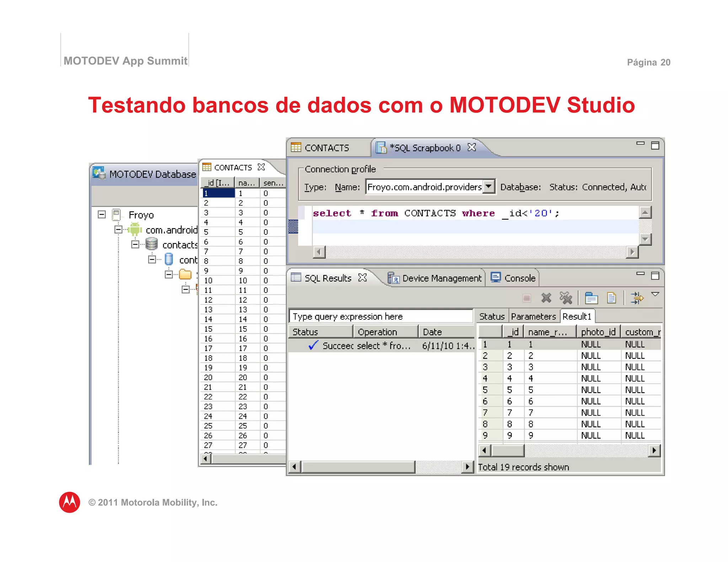Close the CONTACTS tab above the _id column
Screen dimensions: 728x562
pos(261,167)
